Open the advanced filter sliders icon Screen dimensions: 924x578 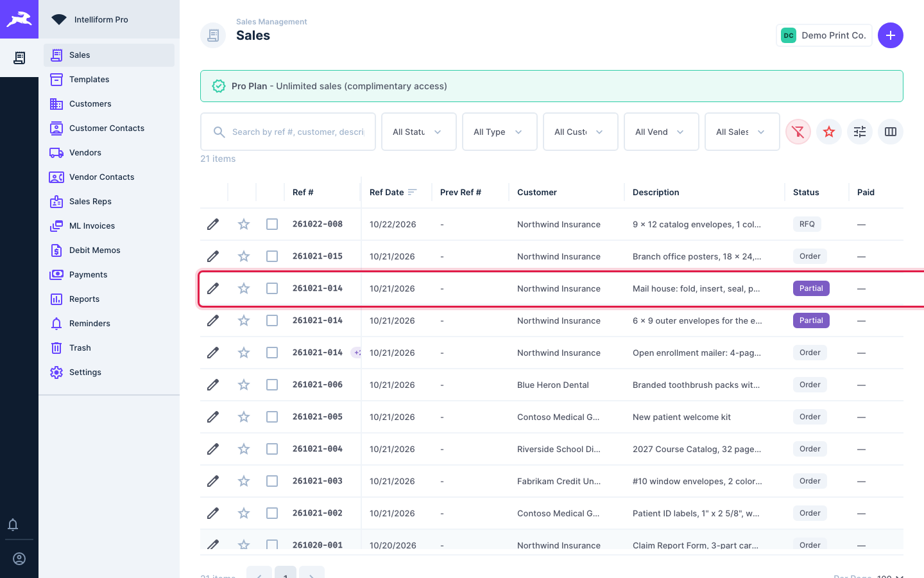click(x=860, y=132)
